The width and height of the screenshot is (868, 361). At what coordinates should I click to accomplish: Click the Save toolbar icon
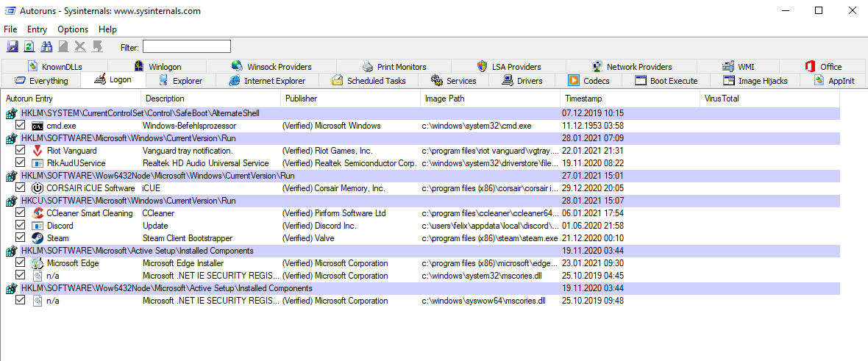point(13,46)
